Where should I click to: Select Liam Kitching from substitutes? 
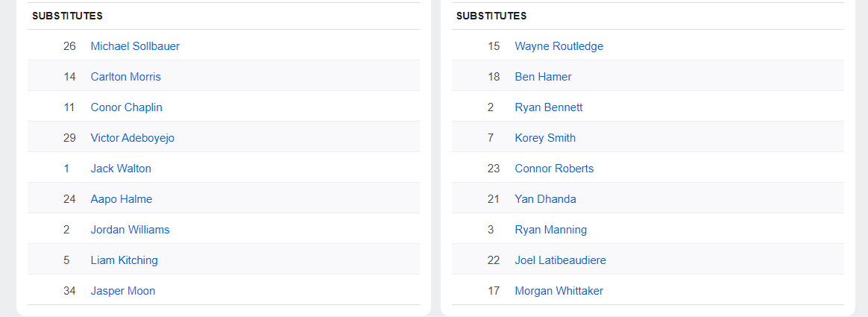(x=124, y=260)
